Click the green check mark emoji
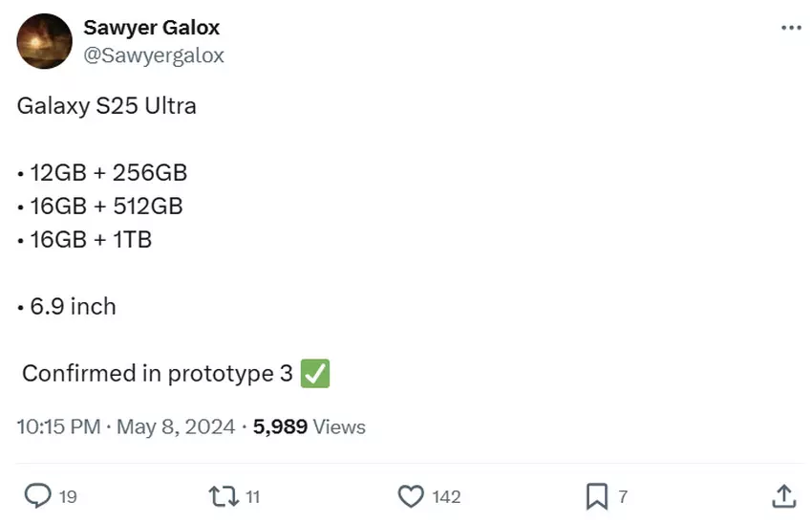812x524 pixels. click(315, 374)
